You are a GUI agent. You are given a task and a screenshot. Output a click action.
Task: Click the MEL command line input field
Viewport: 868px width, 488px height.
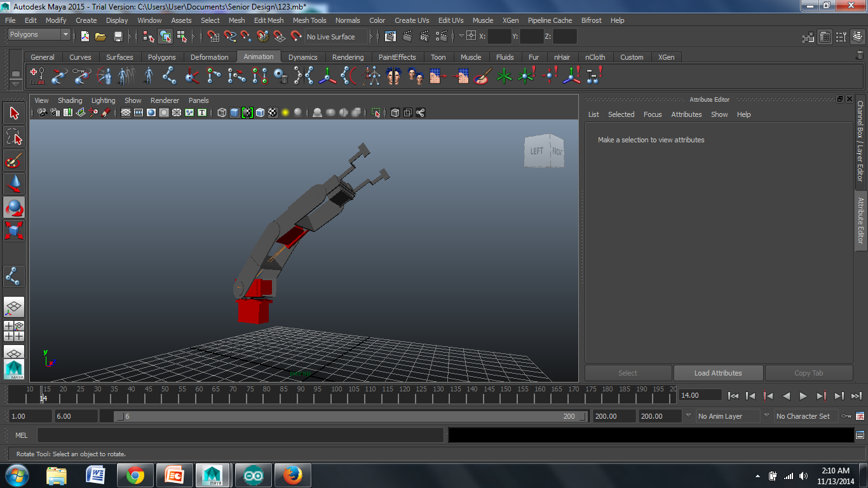click(240, 435)
